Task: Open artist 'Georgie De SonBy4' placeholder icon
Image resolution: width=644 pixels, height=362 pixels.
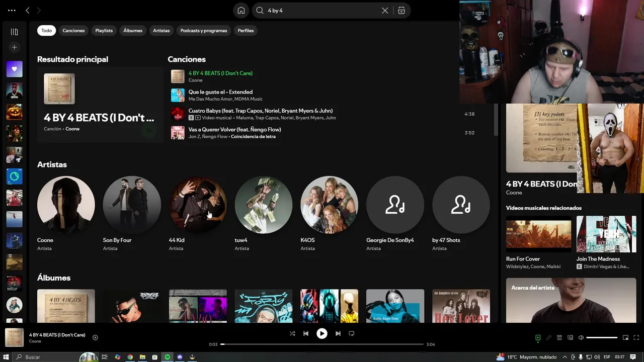Action: point(395,205)
